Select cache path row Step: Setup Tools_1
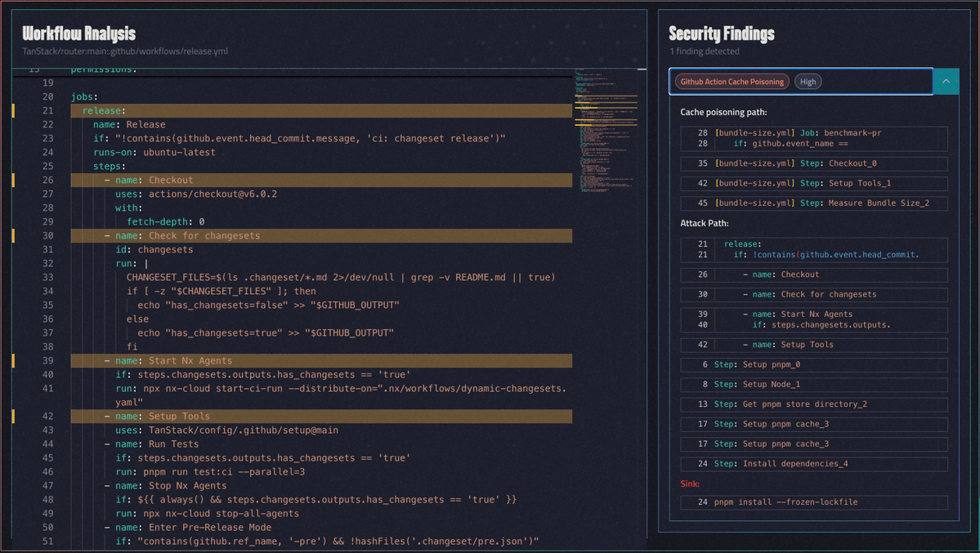This screenshot has height=553, width=980. [814, 184]
